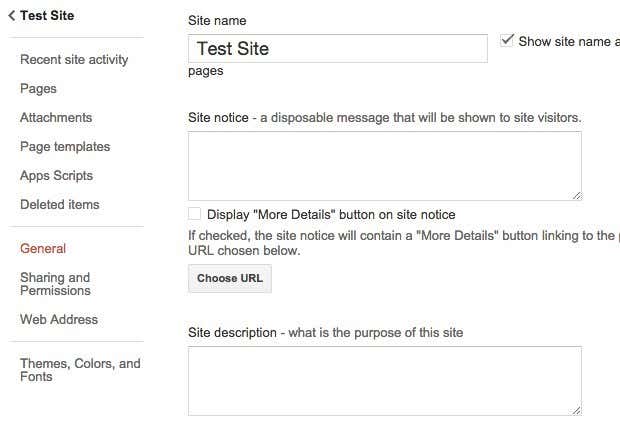The width and height of the screenshot is (620, 426).
Task: Click the Test Site header title
Action: [x=47, y=16]
